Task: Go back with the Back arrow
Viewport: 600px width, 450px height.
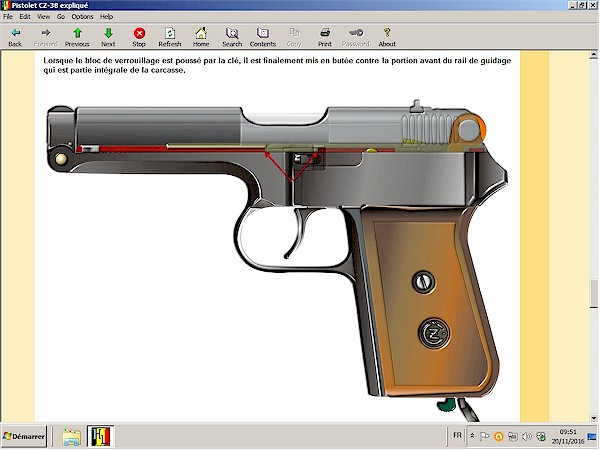Action: coord(15,38)
